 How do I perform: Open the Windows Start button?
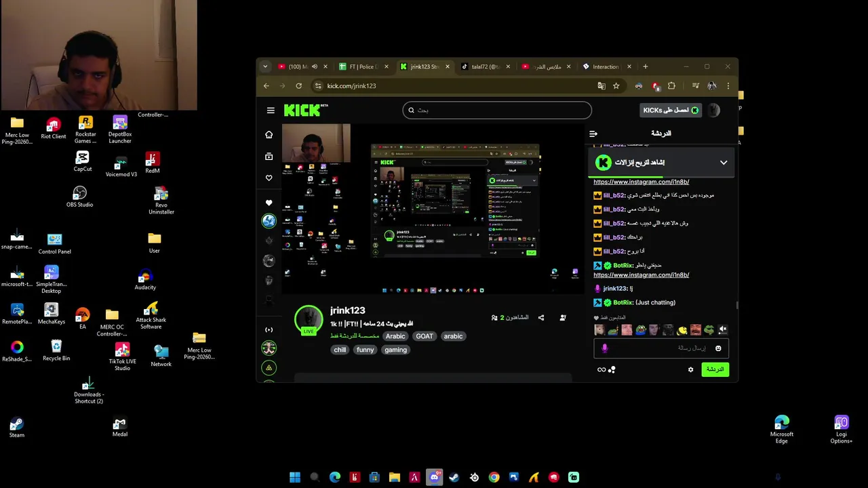coord(295,477)
